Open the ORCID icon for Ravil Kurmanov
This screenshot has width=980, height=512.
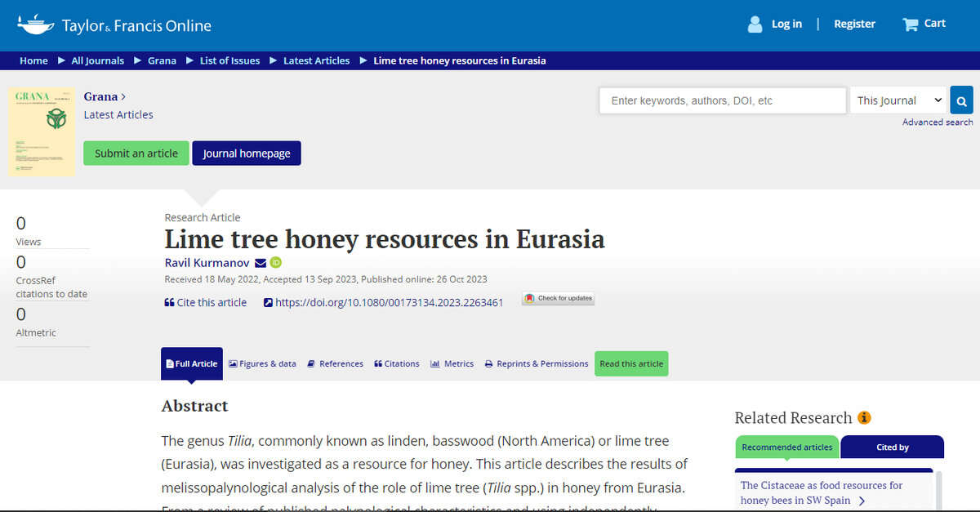276,262
